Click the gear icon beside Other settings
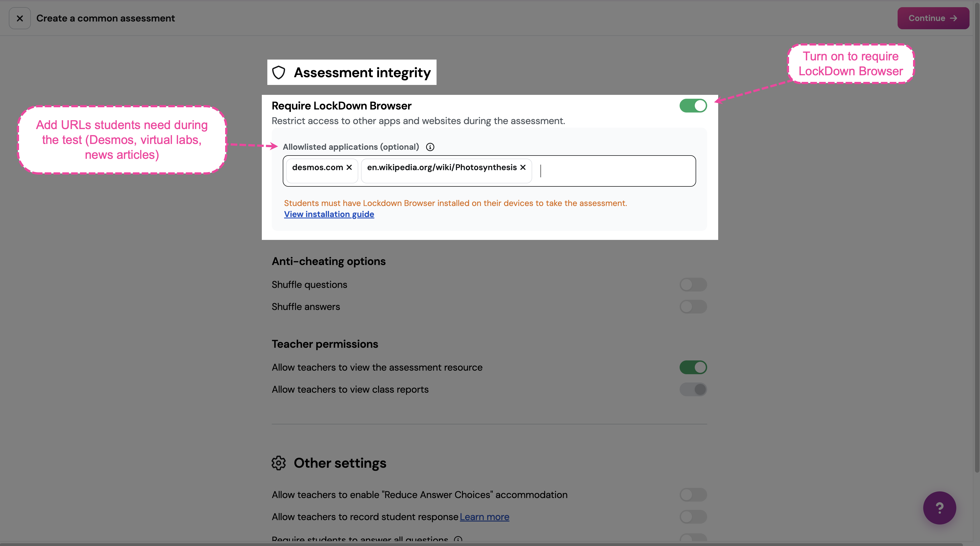This screenshot has width=980, height=546. point(278,463)
